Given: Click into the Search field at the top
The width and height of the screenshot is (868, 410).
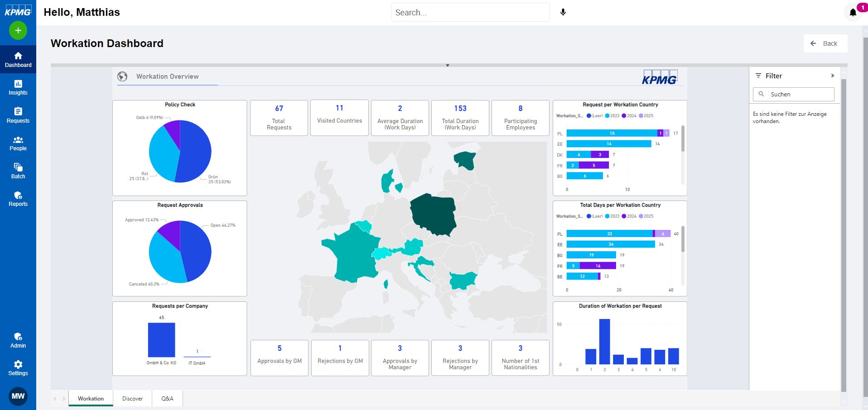Looking at the screenshot, I should click(x=470, y=12).
